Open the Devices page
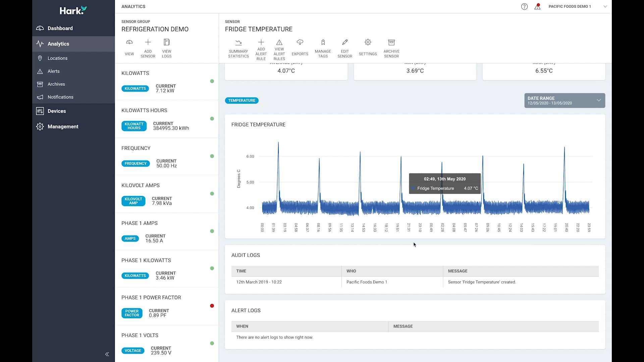The height and width of the screenshot is (362, 644). click(x=56, y=111)
